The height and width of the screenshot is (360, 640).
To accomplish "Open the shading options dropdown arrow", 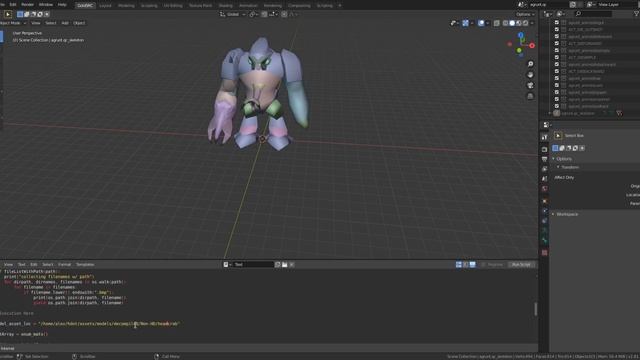I will pos(532,23).
